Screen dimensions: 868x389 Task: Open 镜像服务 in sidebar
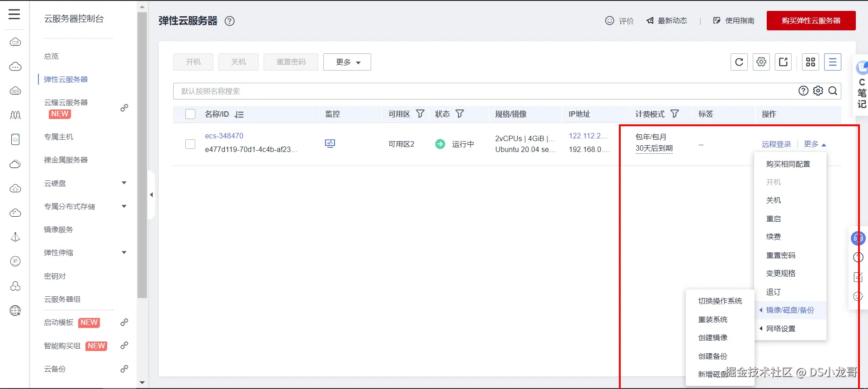pyautogui.click(x=58, y=230)
